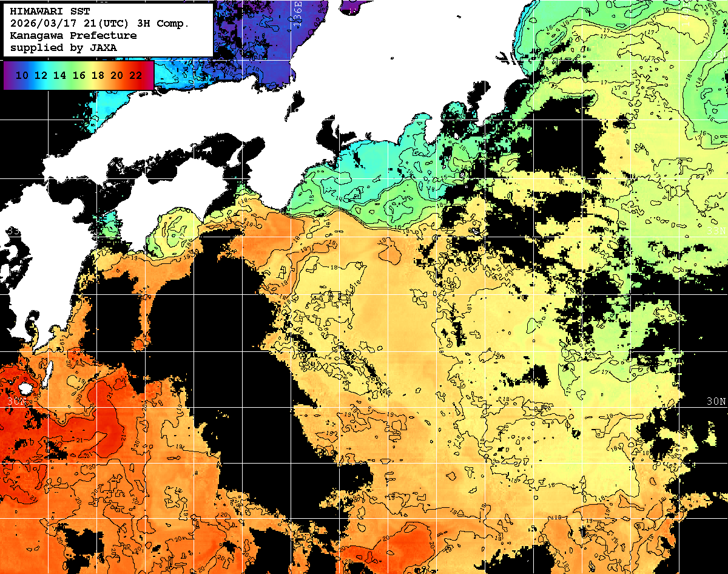The width and height of the screenshot is (728, 574).
Task: Click the 3H Comp. label
Action: coord(164,23)
